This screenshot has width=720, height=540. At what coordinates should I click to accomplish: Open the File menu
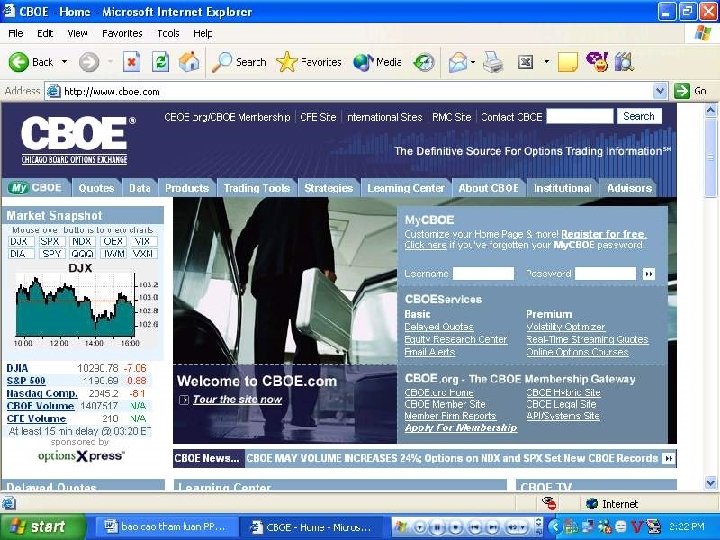tap(16, 33)
